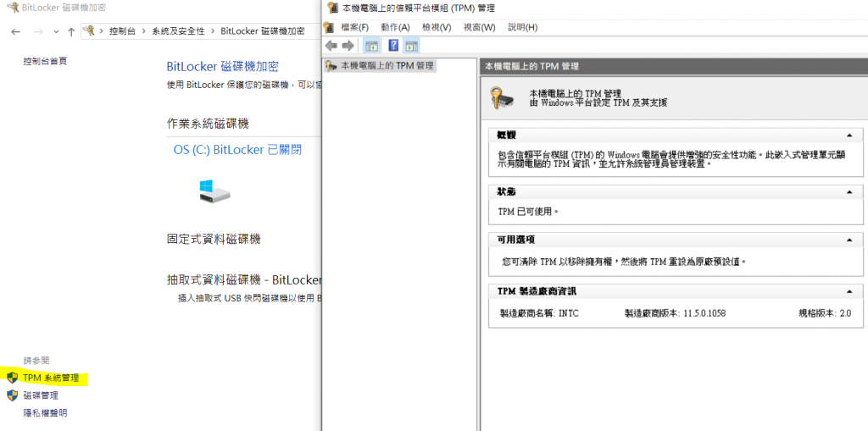Screen dimensions: 868x431
Task: Open 說明(H) menu
Action: 522,27
